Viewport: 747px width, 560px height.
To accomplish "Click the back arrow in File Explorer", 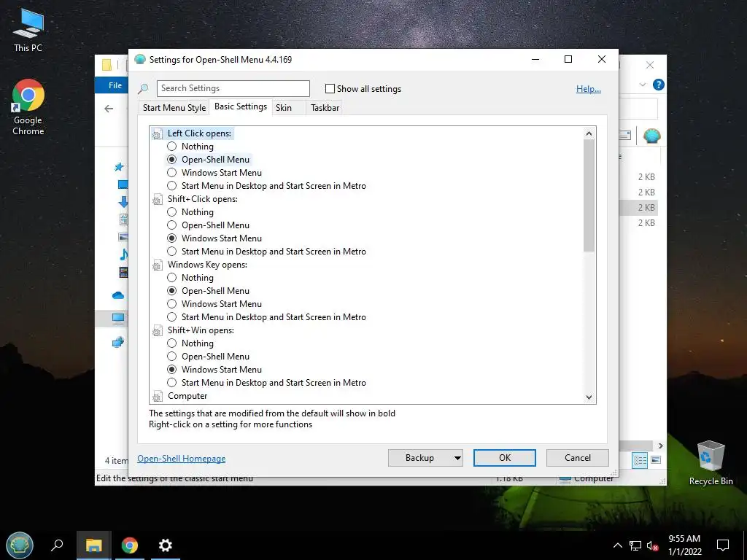I will click(x=109, y=109).
